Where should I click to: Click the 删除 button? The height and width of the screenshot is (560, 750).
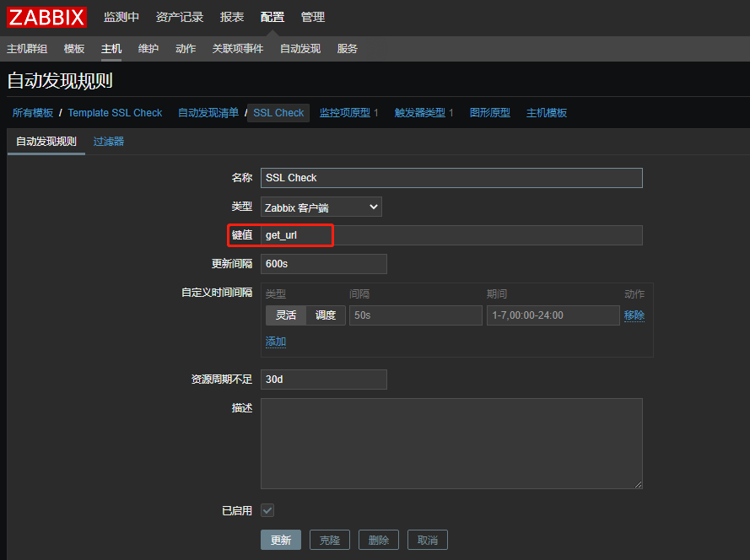pyautogui.click(x=378, y=540)
